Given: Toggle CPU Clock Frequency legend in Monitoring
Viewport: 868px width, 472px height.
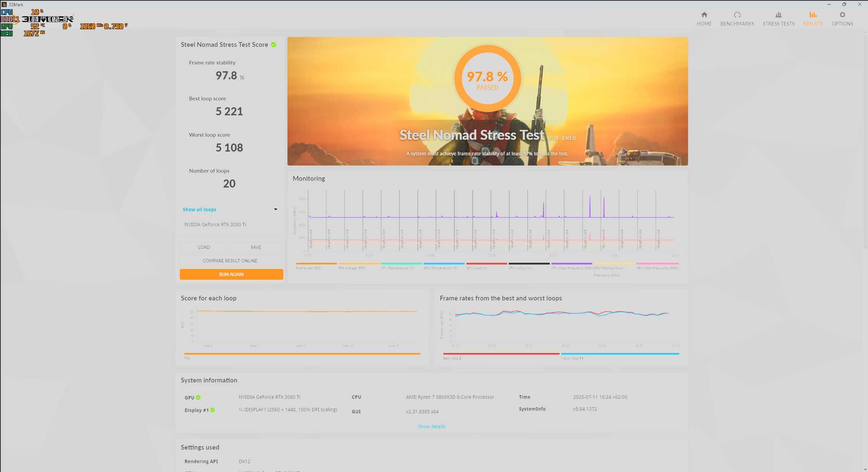Looking at the screenshot, I should 572,266.
